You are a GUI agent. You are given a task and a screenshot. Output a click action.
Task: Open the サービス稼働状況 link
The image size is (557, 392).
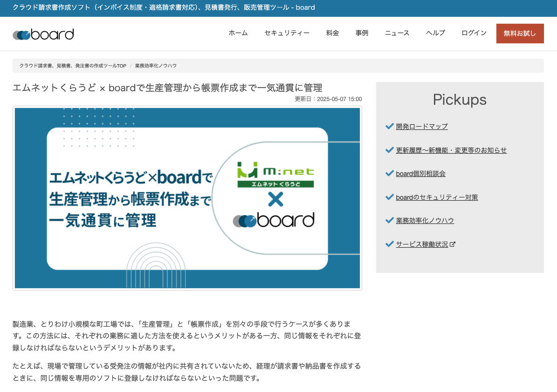click(x=422, y=244)
